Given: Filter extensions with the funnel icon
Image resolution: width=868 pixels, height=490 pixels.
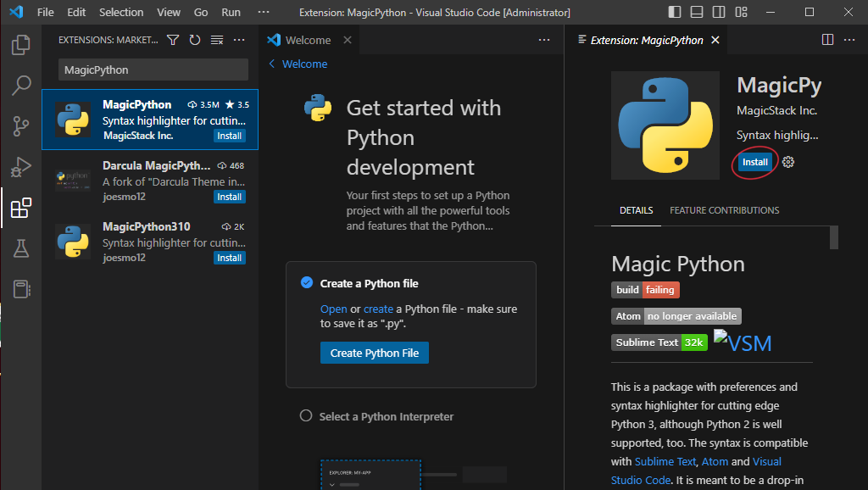Looking at the screenshot, I should tap(173, 40).
